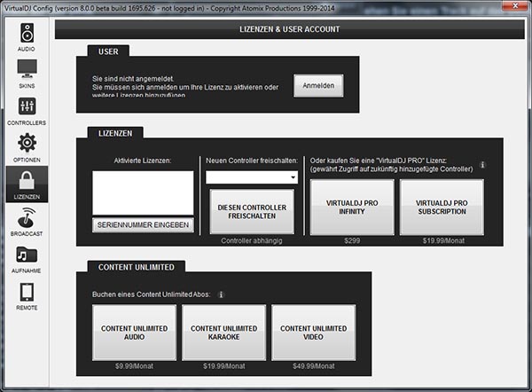The image size is (532, 392).
Task: Open the Controllers mixer icon
Action: [x=27, y=106]
